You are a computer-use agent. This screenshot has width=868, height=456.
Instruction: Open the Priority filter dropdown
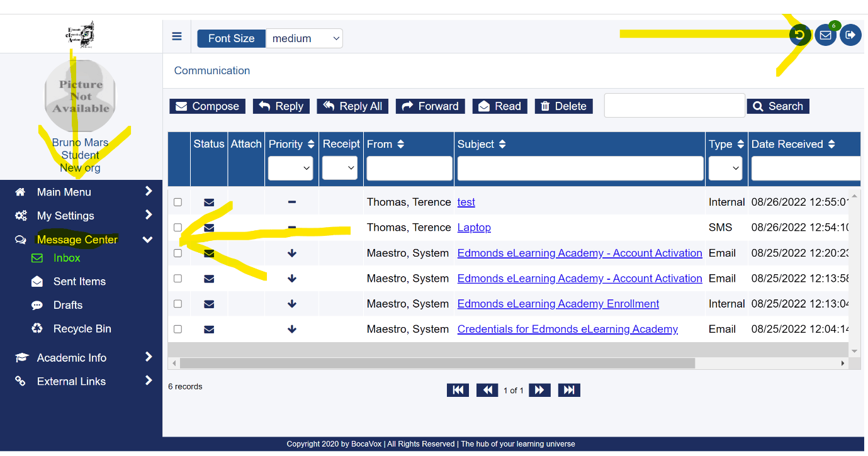point(290,169)
